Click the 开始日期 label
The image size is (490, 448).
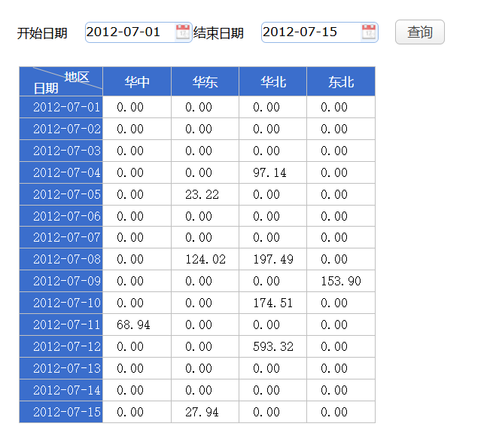pos(42,33)
